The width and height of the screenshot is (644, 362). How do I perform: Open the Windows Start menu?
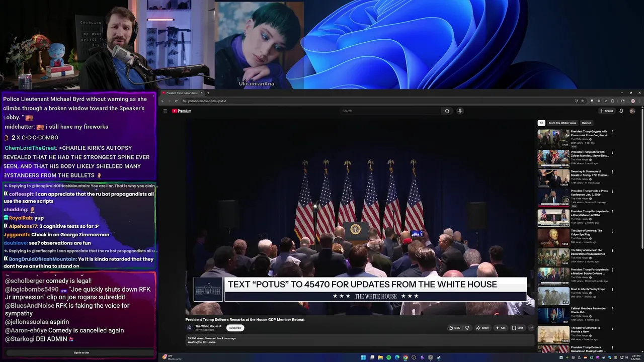click(x=363, y=357)
